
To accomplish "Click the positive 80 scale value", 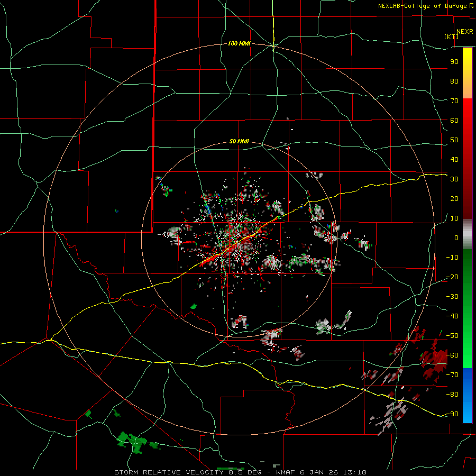I will 454,81.
